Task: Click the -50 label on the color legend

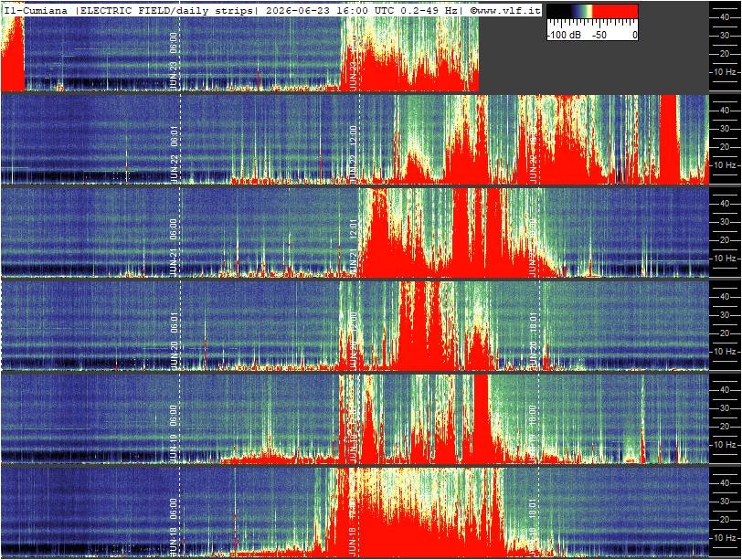Action: (599, 35)
